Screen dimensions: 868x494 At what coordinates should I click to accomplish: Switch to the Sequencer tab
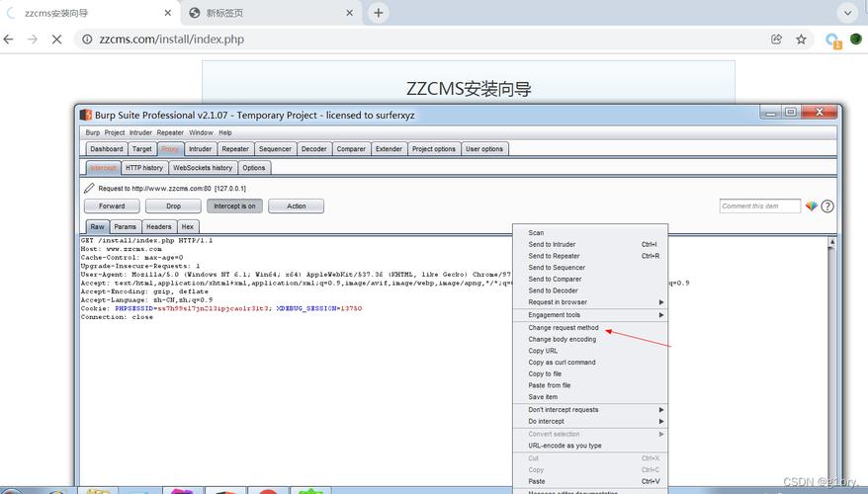pos(275,149)
